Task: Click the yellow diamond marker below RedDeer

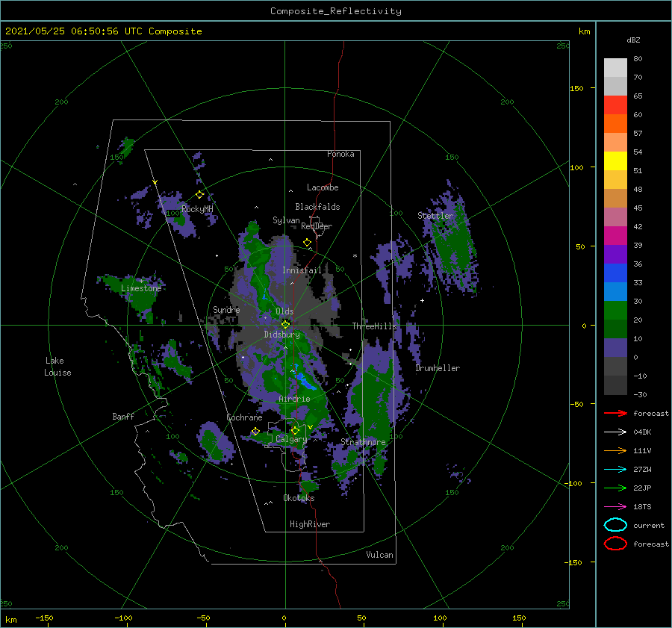Action: [x=307, y=243]
